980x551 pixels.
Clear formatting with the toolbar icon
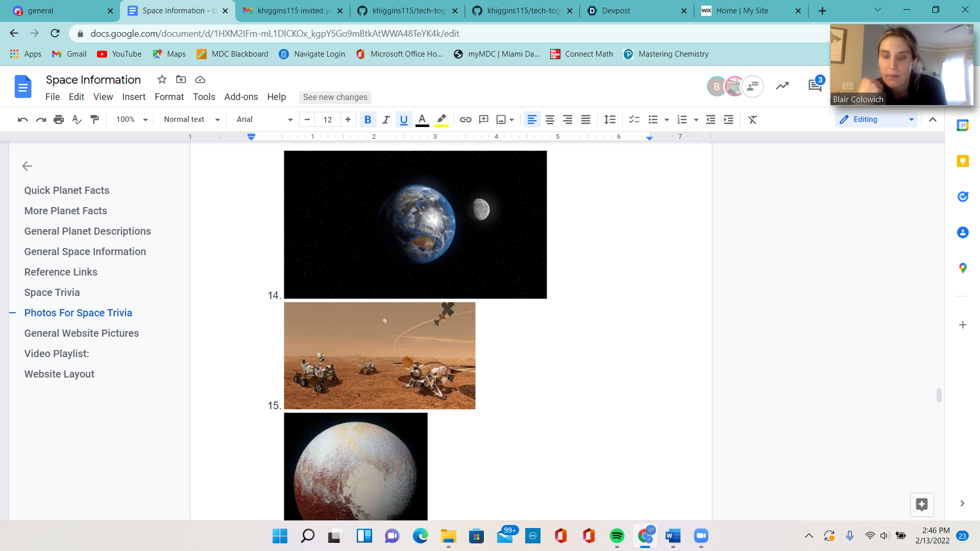(752, 119)
